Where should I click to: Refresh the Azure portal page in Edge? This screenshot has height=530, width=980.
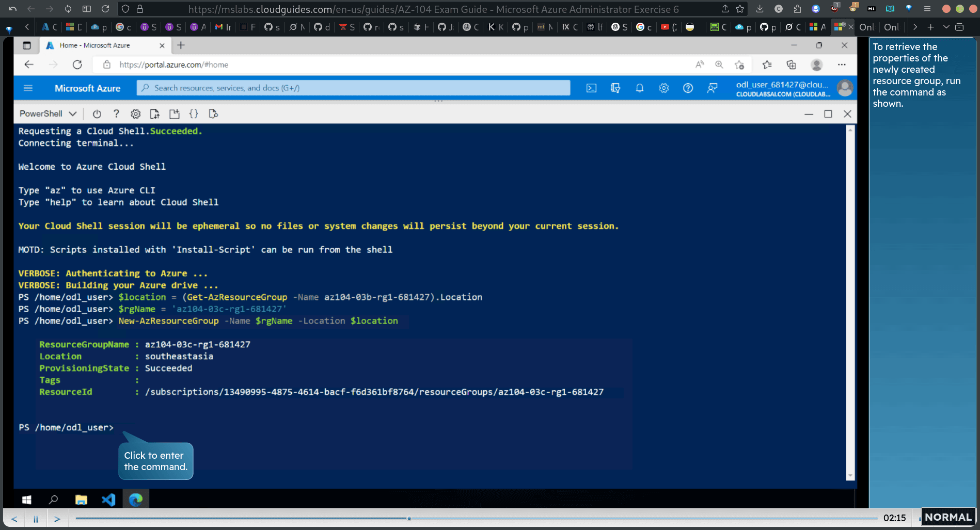point(77,65)
